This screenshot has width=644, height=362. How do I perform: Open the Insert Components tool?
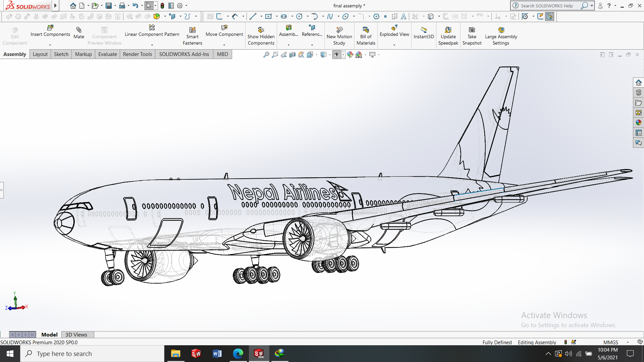(x=50, y=31)
